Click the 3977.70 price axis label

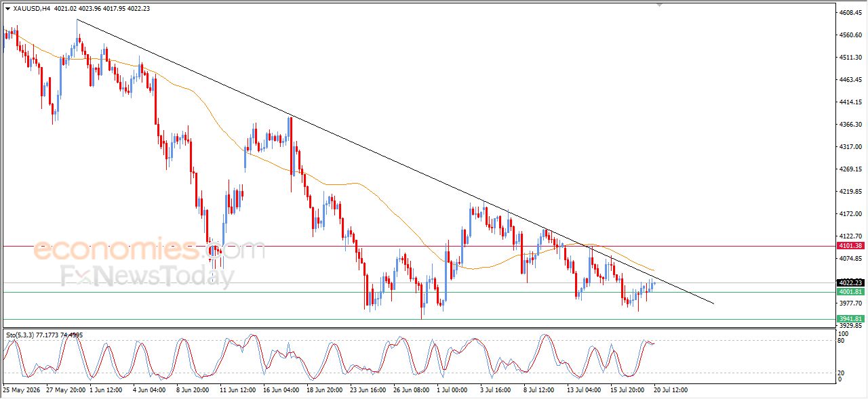(850, 303)
